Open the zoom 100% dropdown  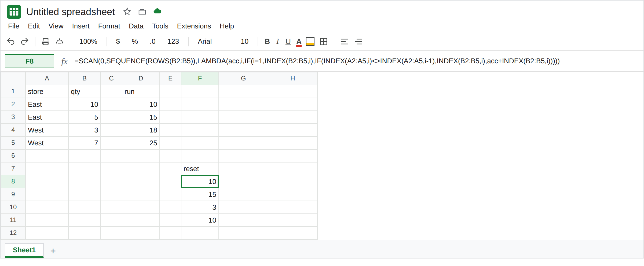click(88, 42)
